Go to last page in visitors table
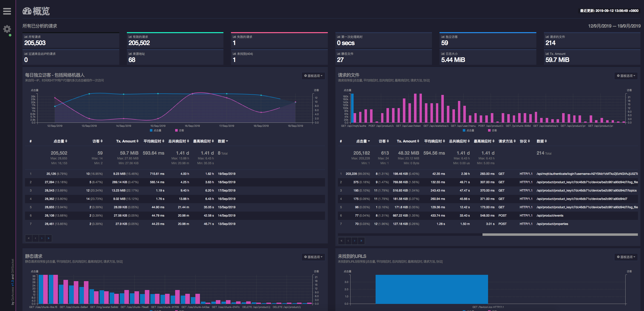Image resolution: width=644 pixels, height=311 pixels. (49, 238)
